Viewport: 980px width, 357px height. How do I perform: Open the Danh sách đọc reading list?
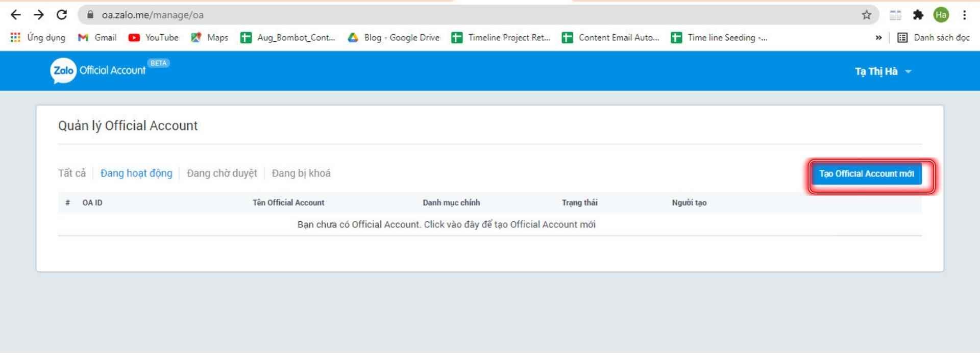(x=934, y=37)
